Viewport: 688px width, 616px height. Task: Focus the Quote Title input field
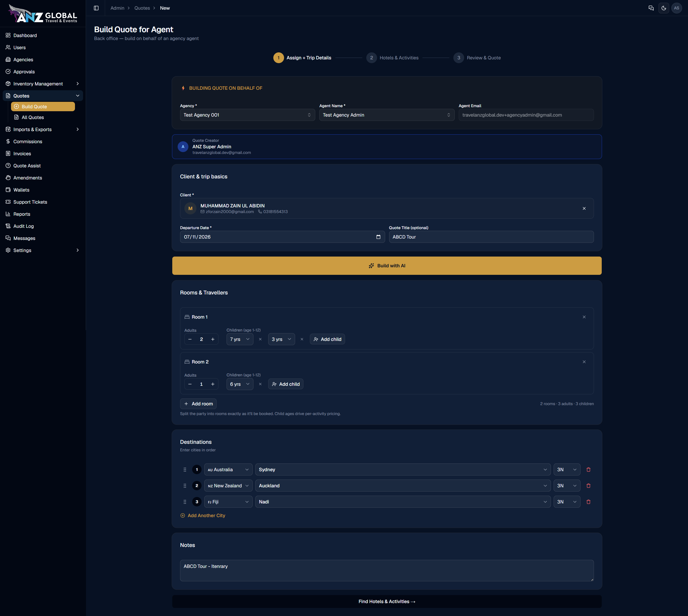[491, 237]
